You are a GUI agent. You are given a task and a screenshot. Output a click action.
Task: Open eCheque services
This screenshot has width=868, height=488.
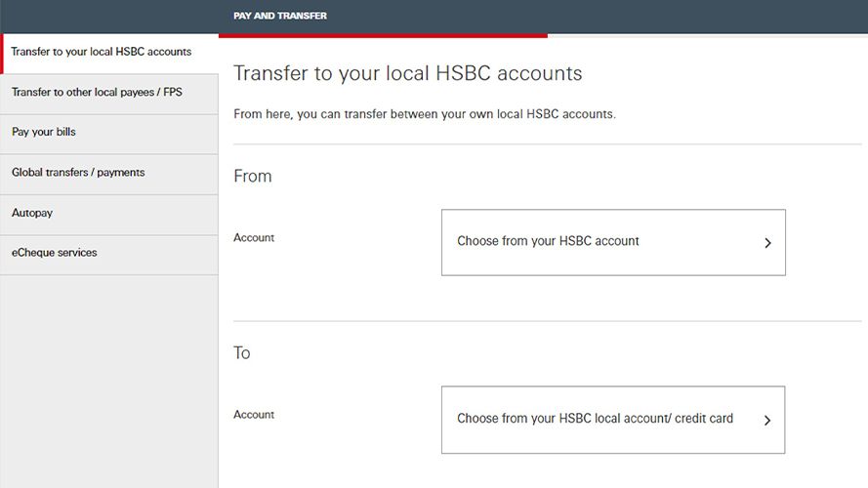(109, 255)
